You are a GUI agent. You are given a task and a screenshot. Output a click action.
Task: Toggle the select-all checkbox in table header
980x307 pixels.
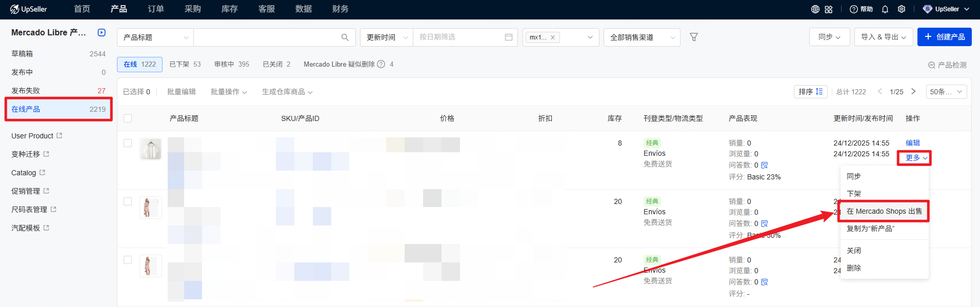tap(128, 118)
